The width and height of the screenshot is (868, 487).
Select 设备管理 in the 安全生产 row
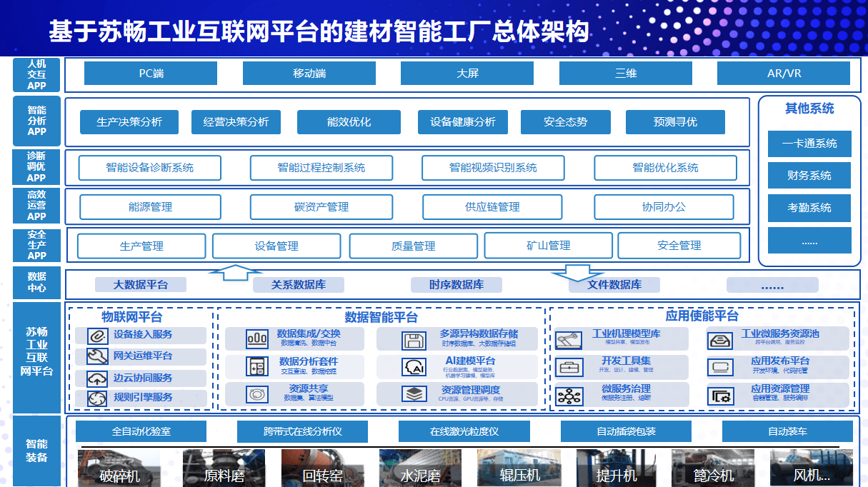pos(276,246)
